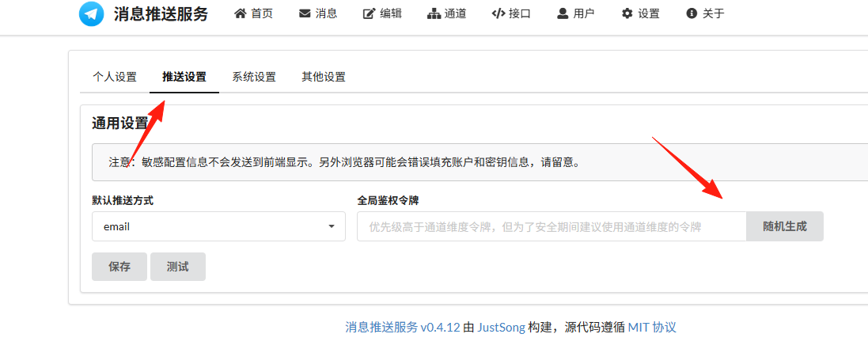Screen dimensions: 868x349
Task: Switch to the 系统设置 tab
Action: 254,77
